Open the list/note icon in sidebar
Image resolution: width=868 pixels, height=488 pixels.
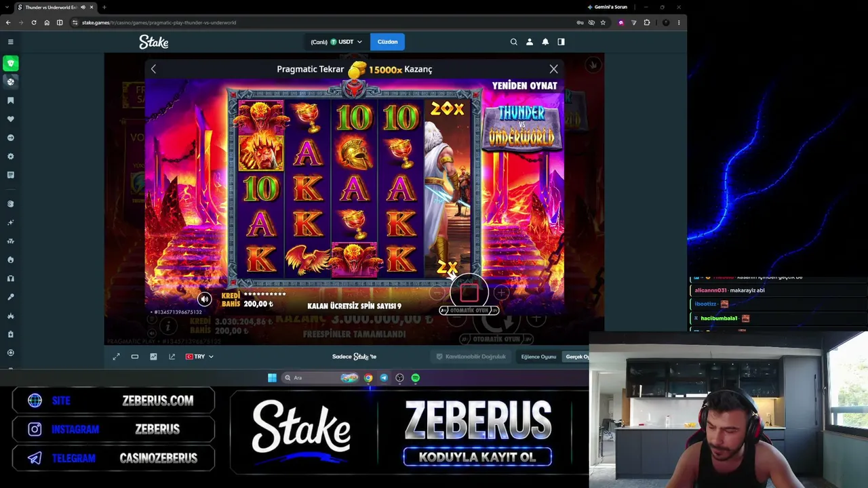(10, 175)
